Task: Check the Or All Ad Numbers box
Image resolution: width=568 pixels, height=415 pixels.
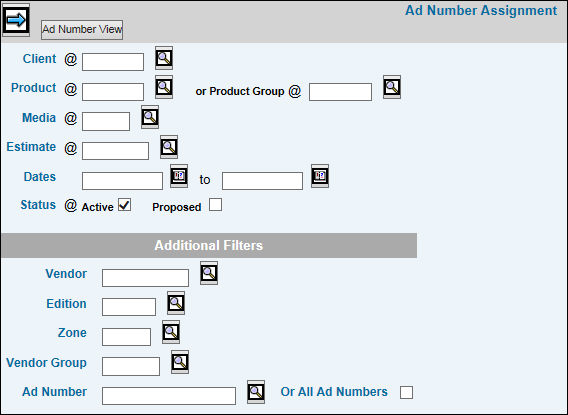Action: (x=406, y=392)
